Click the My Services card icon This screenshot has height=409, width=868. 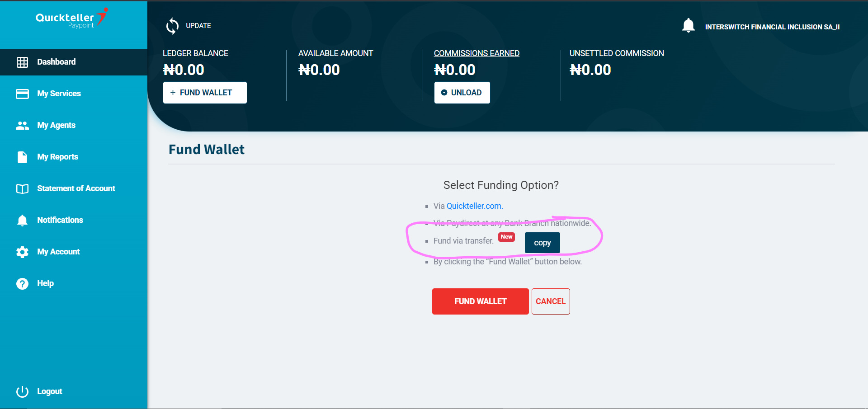click(x=22, y=94)
